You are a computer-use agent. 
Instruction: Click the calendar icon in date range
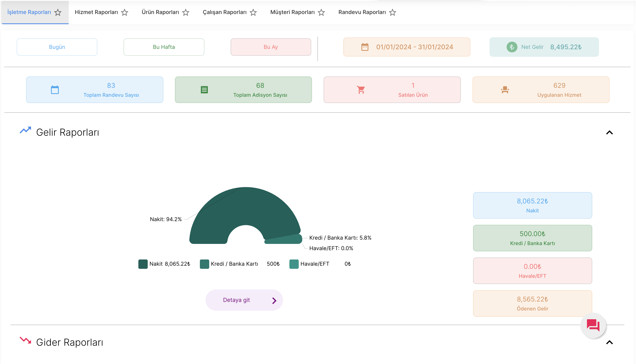[x=365, y=47]
